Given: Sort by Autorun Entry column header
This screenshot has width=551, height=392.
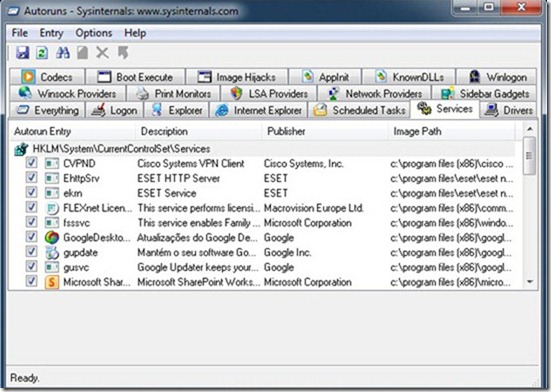Looking at the screenshot, I should point(72,131).
